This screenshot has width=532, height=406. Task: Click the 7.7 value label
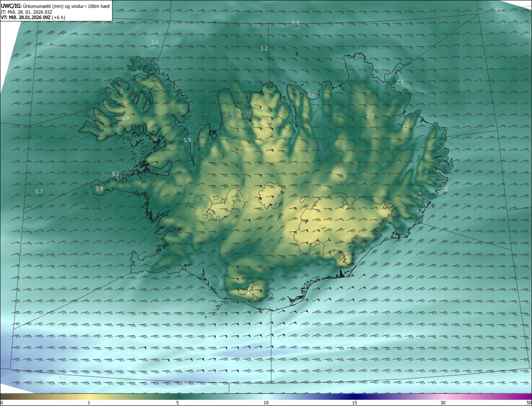coord(499,10)
